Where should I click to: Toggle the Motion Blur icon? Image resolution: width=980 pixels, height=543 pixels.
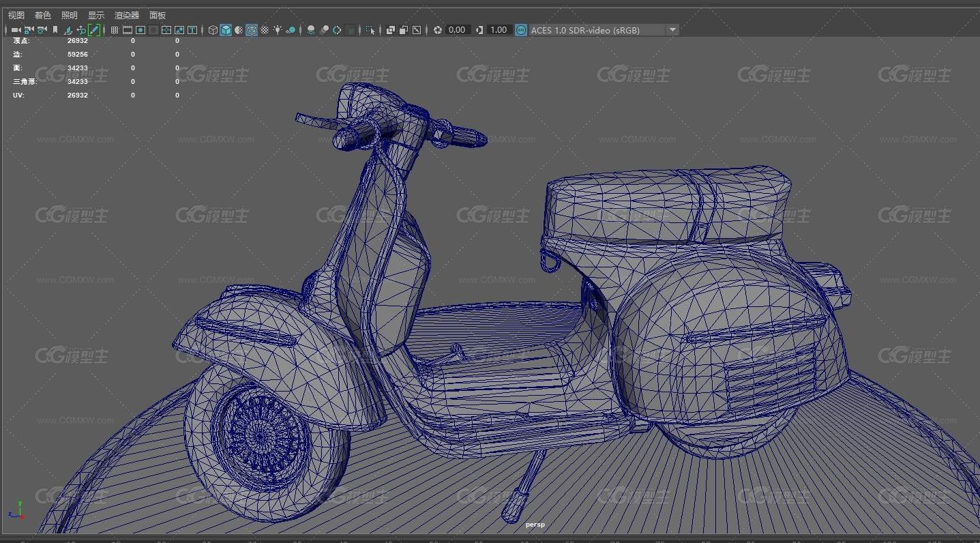pyautogui.click(x=325, y=30)
